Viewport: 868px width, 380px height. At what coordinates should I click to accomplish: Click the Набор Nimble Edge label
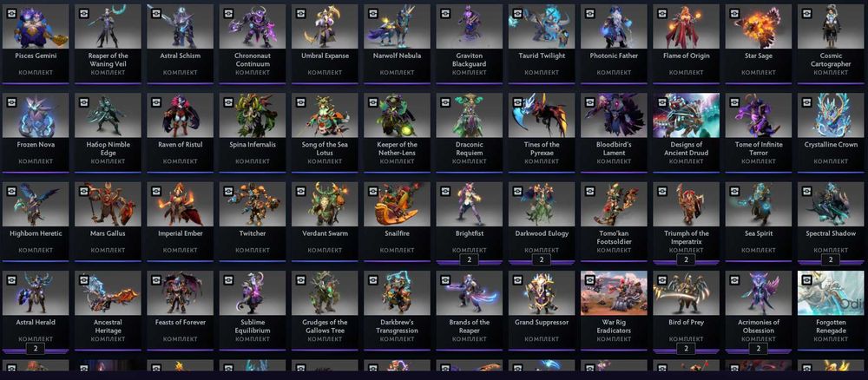click(x=108, y=148)
